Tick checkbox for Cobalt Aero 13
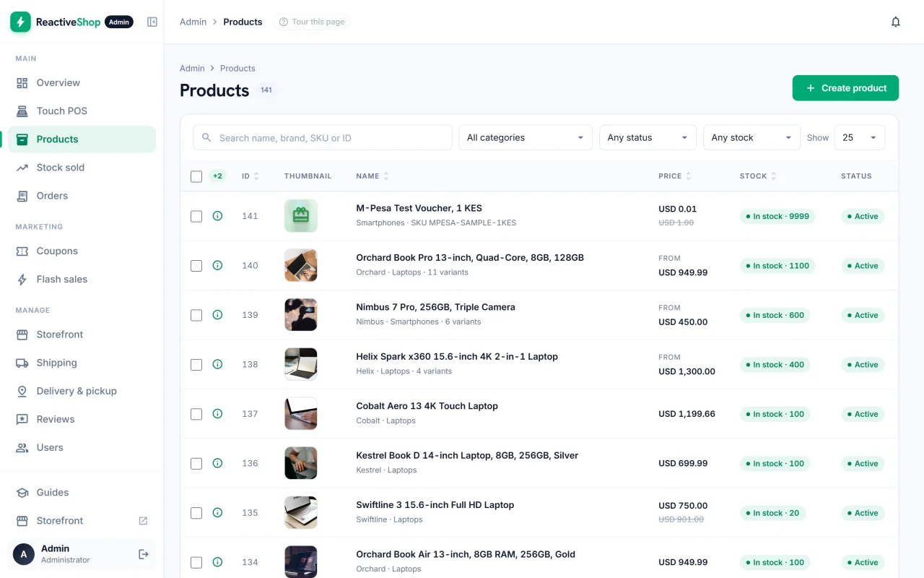This screenshot has height=578, width=924. 196,414
